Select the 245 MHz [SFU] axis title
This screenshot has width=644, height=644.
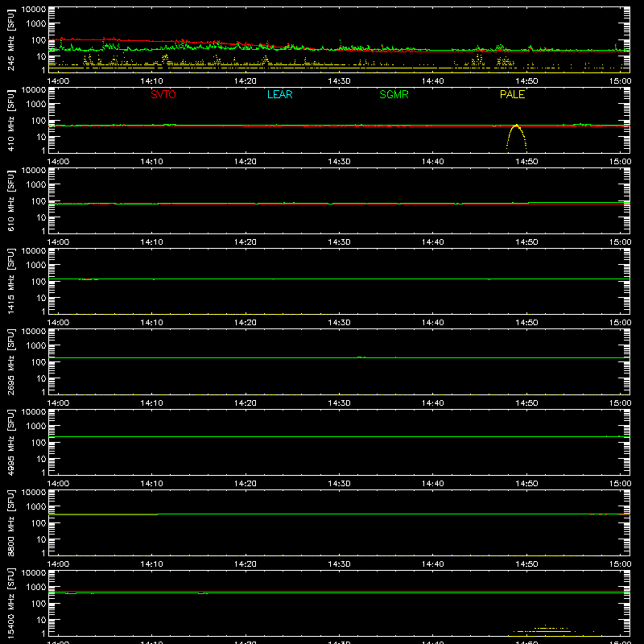11,39
